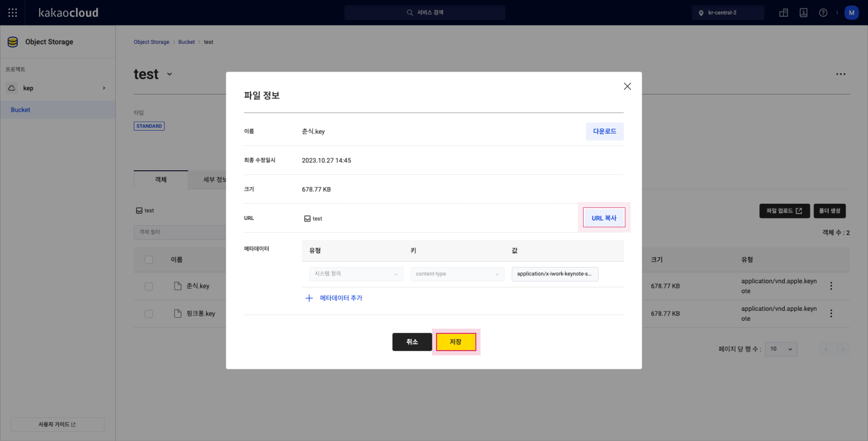Viewport: 868px width, 441px height.
Task: Open the apps grid menu icon
Action: [x=13, y=13]
